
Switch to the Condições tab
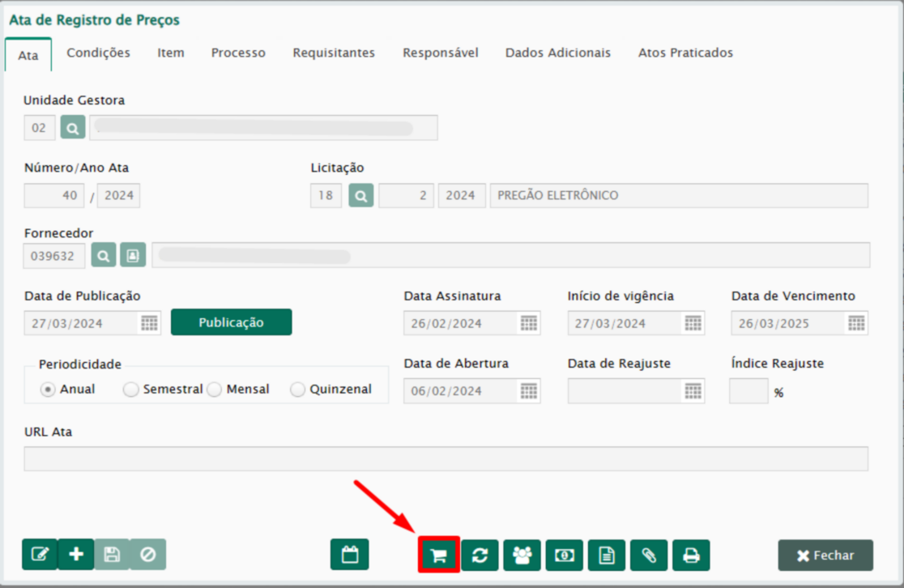tap(98, 53)
